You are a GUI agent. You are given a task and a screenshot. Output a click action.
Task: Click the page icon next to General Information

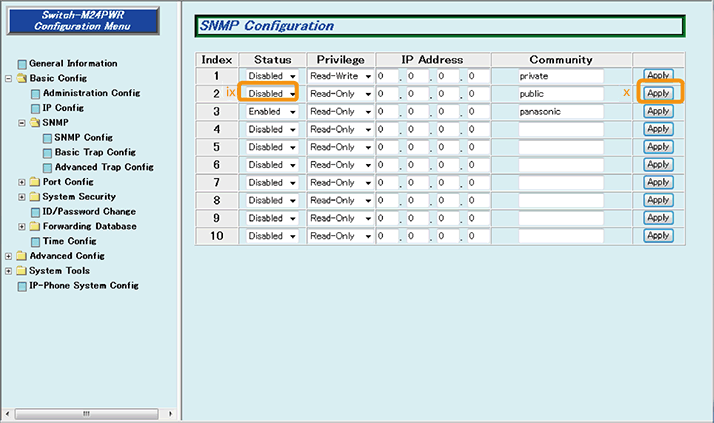tap(21, 64)
